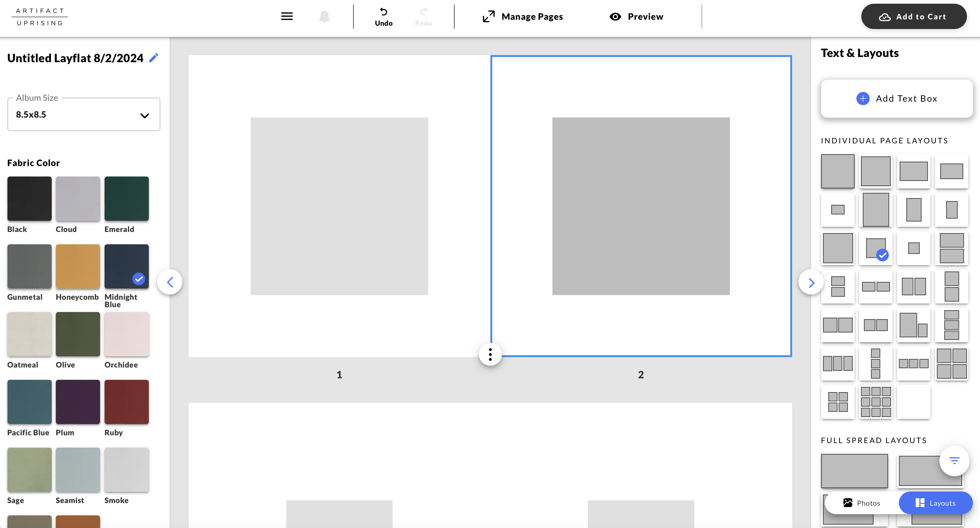This screenshot has width=980, height=528.
Task: Edit album title with pencil icon
Action: point(153,58)
